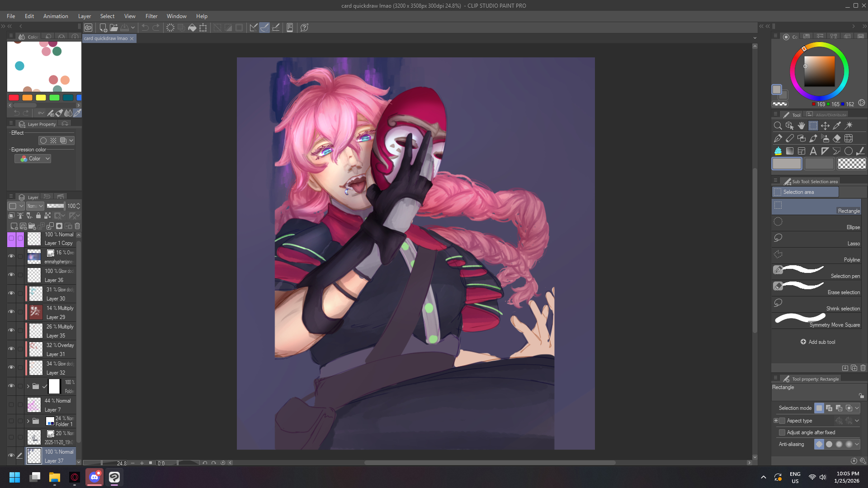
Task: Select the Eraser tool
Action: click(x=837, y=138)
